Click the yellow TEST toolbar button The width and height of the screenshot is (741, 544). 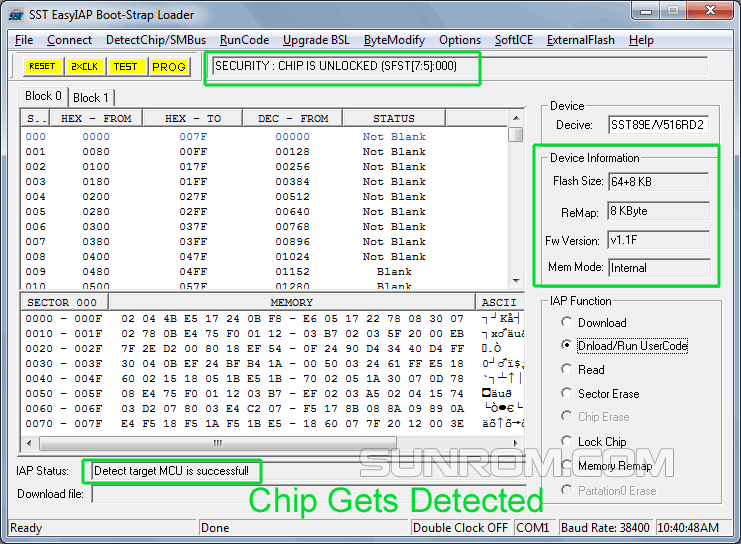point(126,66)
